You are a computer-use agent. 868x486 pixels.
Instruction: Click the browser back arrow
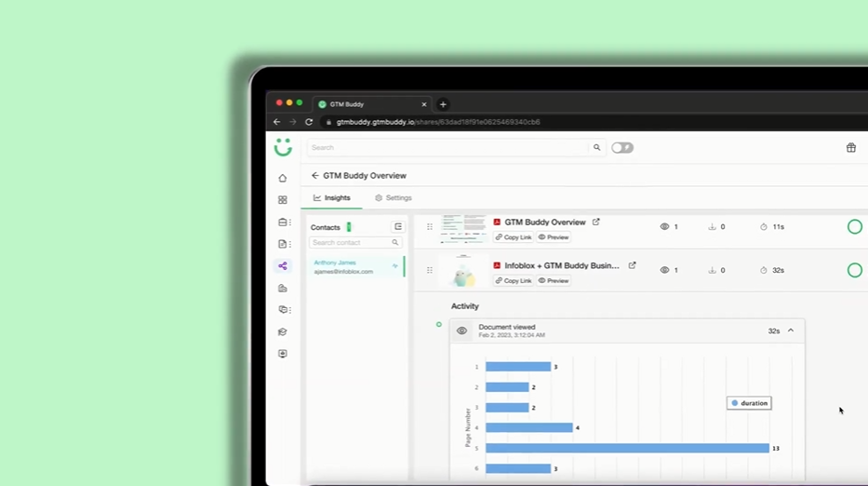coord(277,122)
